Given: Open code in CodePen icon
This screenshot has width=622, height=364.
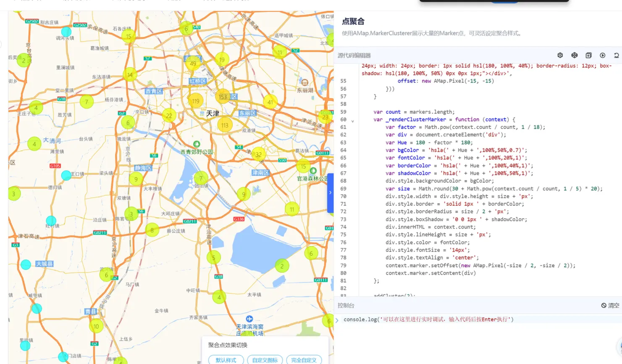Looking at the screenshot, I should [574, 55].
